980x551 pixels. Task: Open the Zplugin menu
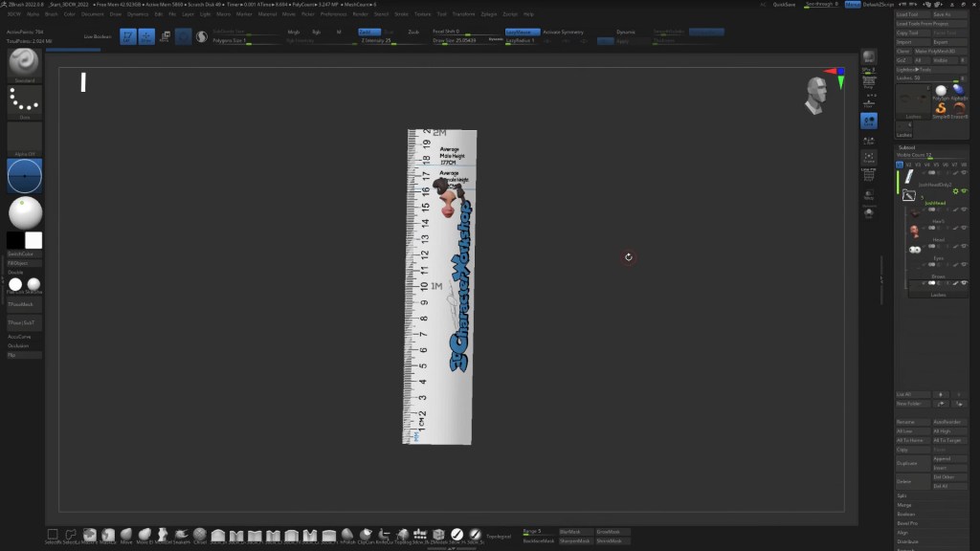point(489,13)
